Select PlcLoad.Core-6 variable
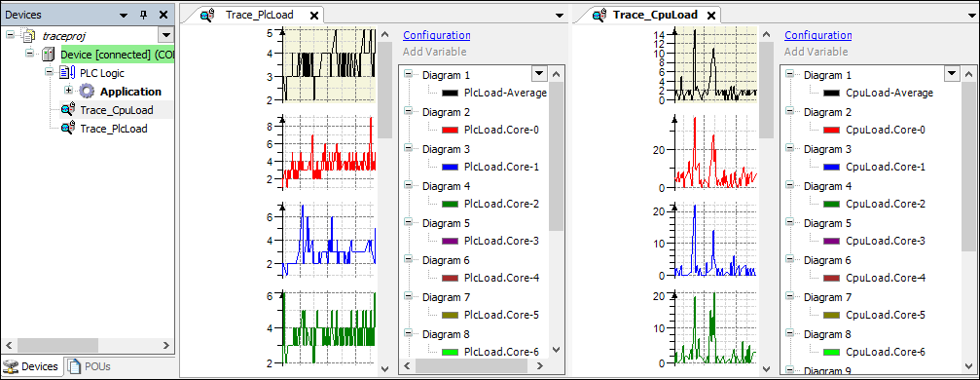 click(501, 352)
